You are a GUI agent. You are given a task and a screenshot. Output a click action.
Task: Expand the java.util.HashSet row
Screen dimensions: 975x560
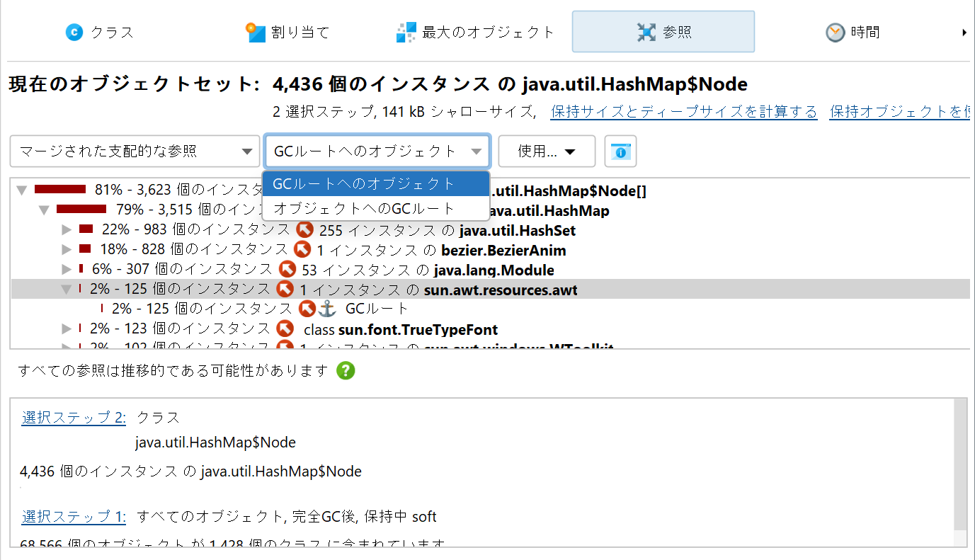point(67,230)
